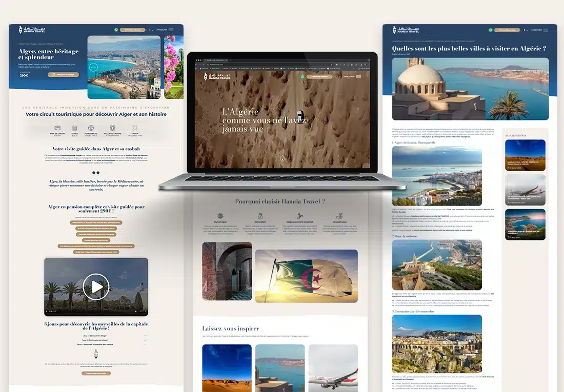
Task: Click the WhatsApp icon in the right blog page header
Action: click(491, 30)
